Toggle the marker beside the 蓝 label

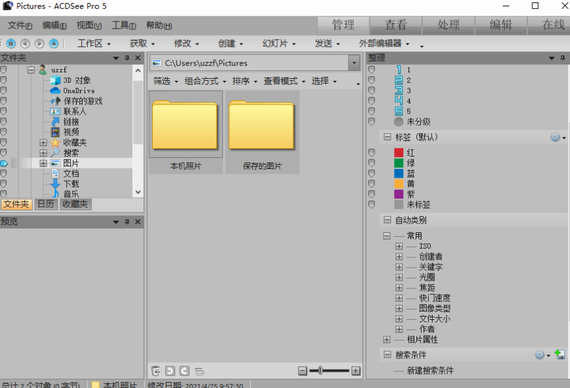click(372, 173)
